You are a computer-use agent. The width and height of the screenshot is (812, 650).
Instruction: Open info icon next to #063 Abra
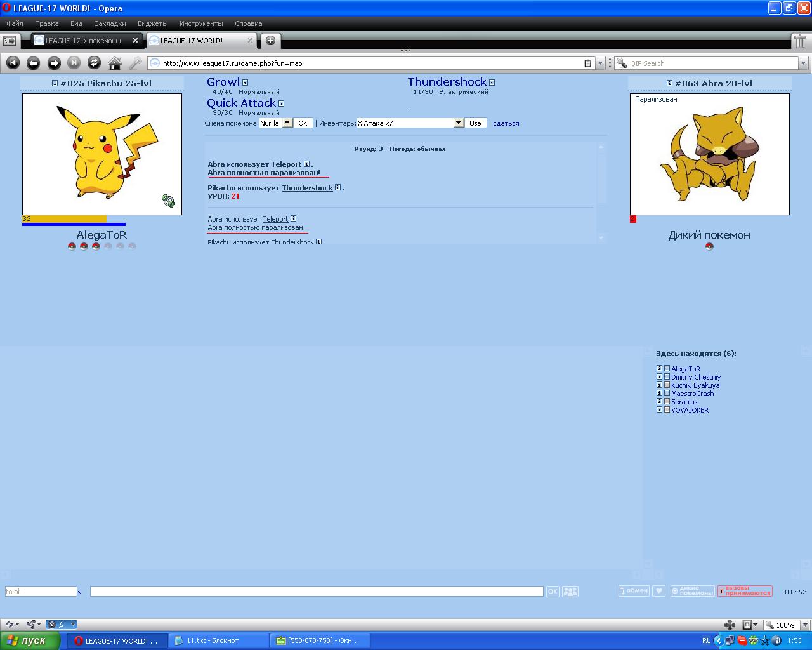[x=669, y=83]
